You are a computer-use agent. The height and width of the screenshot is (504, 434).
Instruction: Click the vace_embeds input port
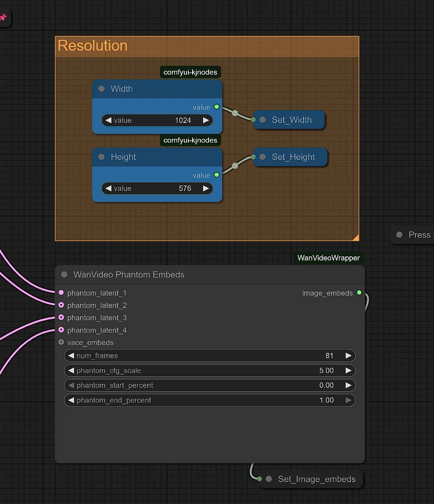click(x=61, y=342)
